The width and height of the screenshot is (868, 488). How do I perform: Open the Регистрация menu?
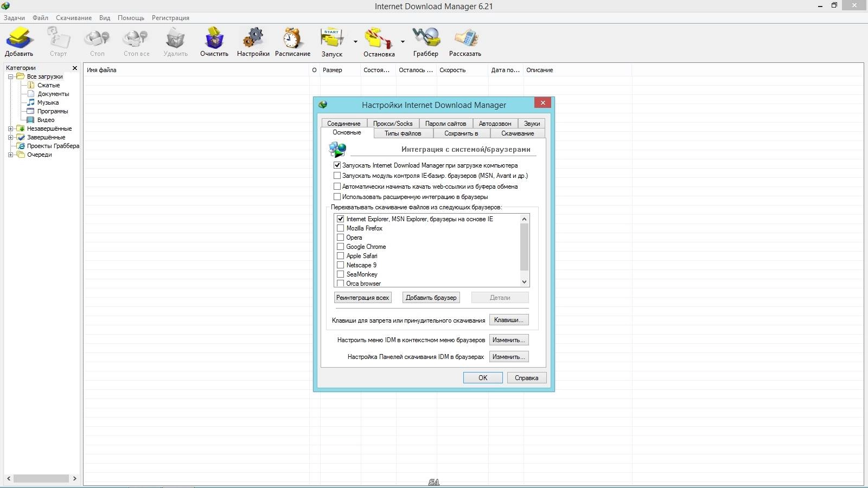click(170, 18)
